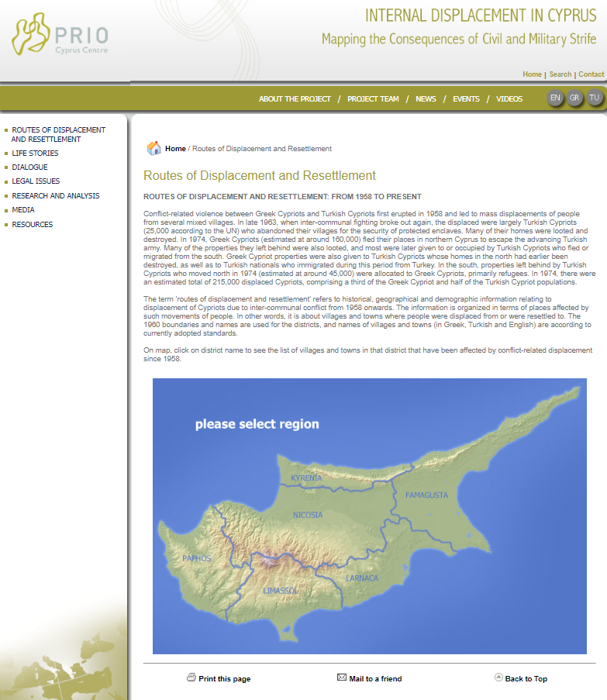Screen dimensions: 607x700
Task: Switch language using EN round button
Action: coord(555,98)
